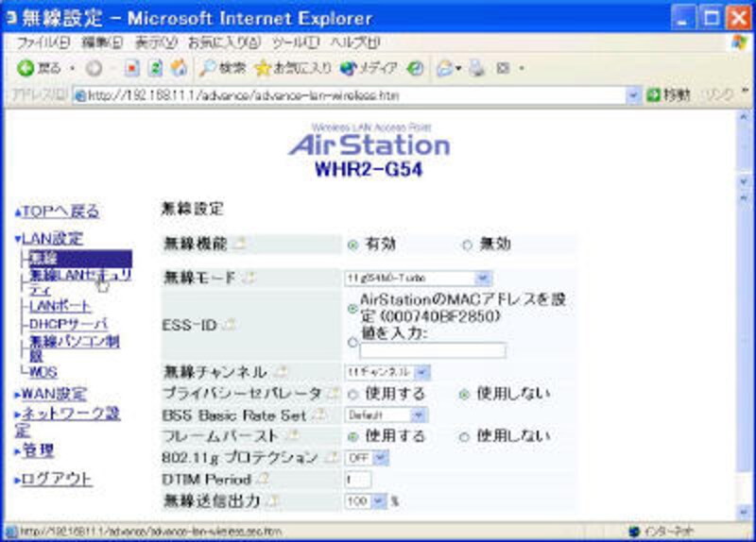The width and height of the screenshot is (756, 542).
Task: Select ESS-ID AirStation MAC address radio option
Action: click(352, 309)
